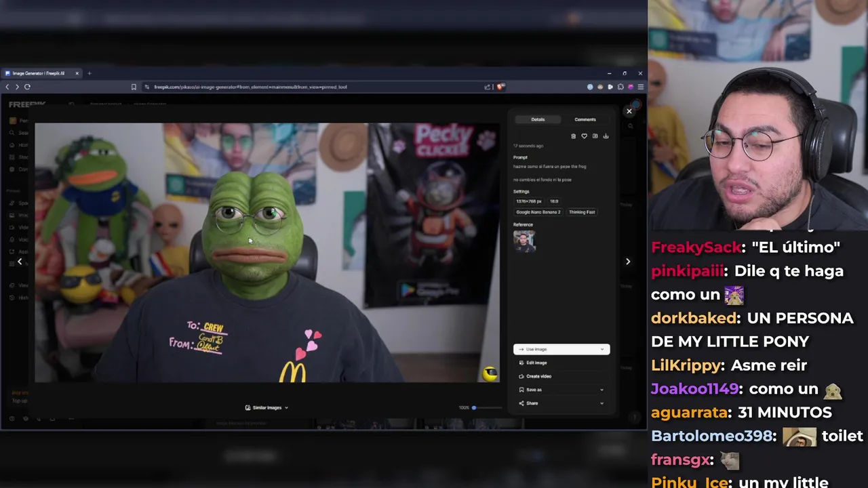The image size is (868, 488).
Task: Open the Brave shields icon
Action: pos(500,87)
